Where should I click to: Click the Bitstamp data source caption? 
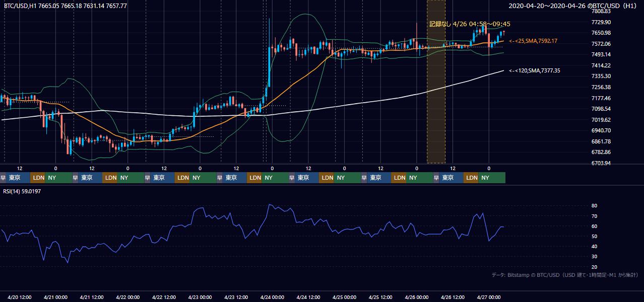(x=565, y=275)
